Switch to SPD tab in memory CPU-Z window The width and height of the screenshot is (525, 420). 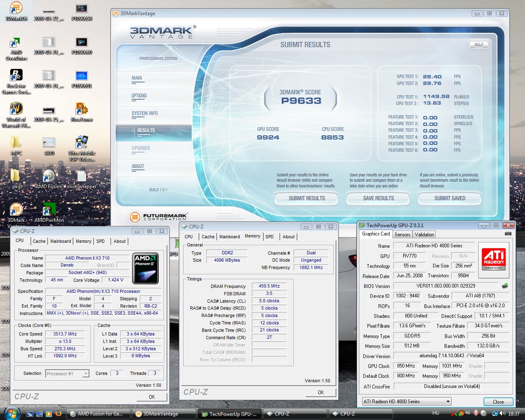click(269, 237)
